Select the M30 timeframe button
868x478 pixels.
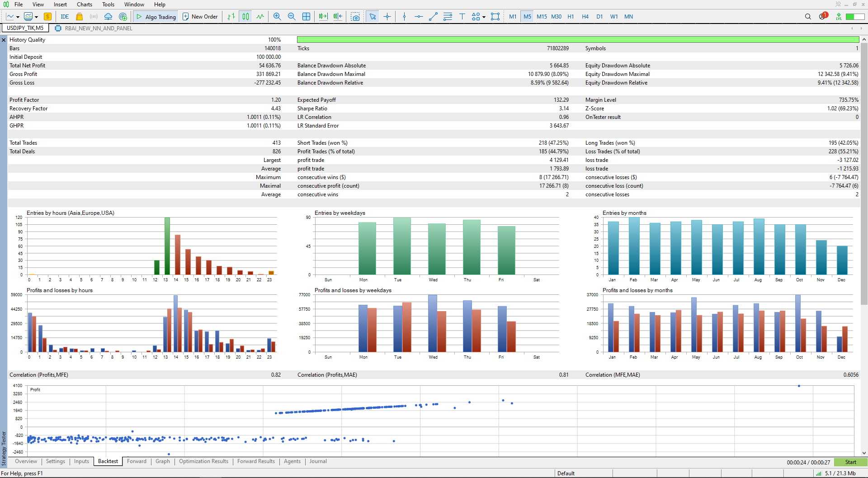click(556, 17)
